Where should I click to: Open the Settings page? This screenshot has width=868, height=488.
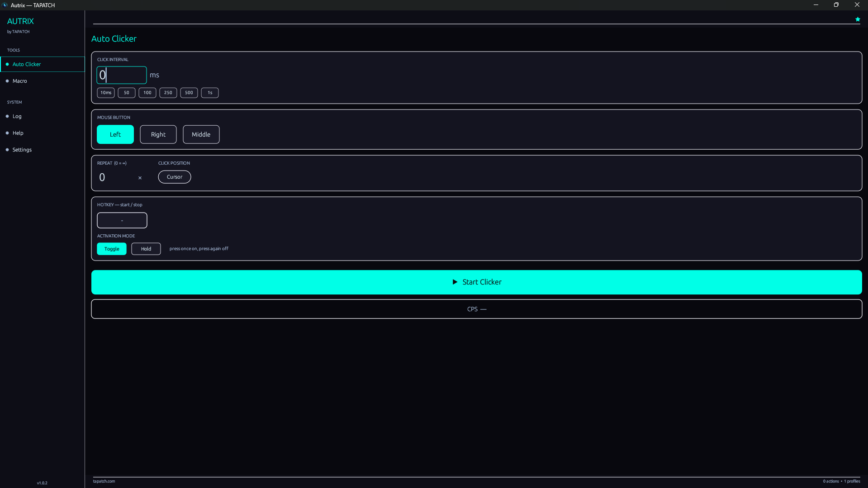pos(43,150)
